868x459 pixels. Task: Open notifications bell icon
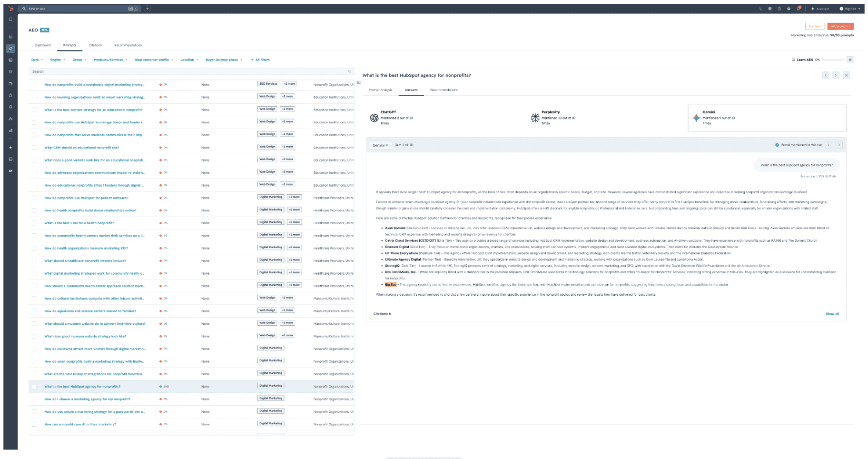click(799, 8)
